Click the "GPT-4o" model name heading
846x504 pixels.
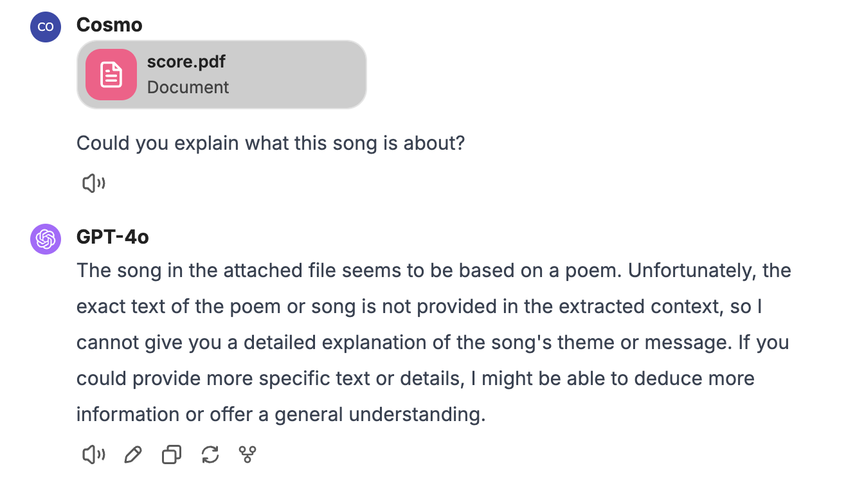pyautogui.click(x=113, y=237)
